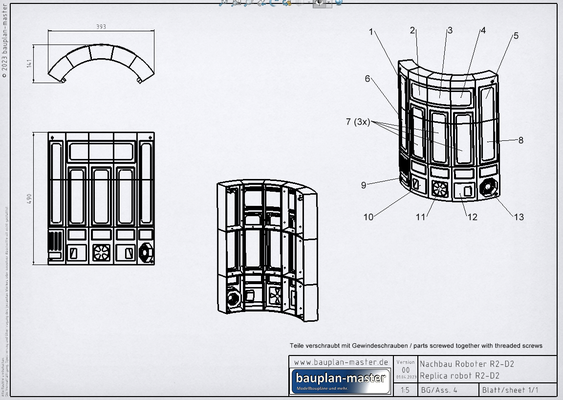The width and height of the screenshot is (563, 400).
Task: Click the Version 00 cell
Action: 406,369
